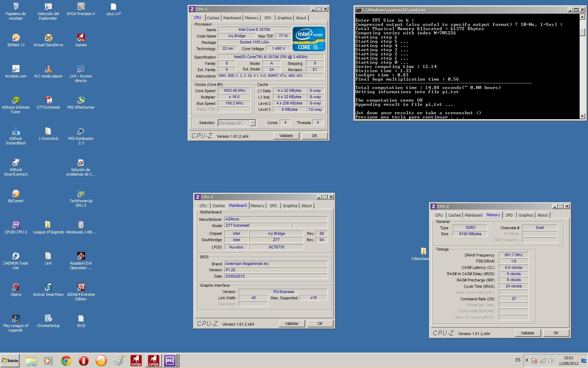Screen dimensions: 588x368
Task: Open the Windows Explorer taskbar icon
Action: click(x=31, y=361)
